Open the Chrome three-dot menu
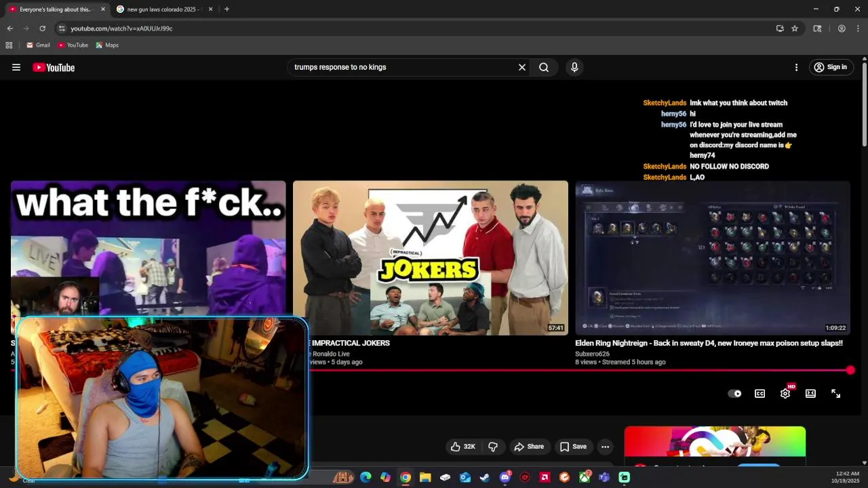Image resolution: width=868 pixels, height=488 pixels. click(858, 28)
